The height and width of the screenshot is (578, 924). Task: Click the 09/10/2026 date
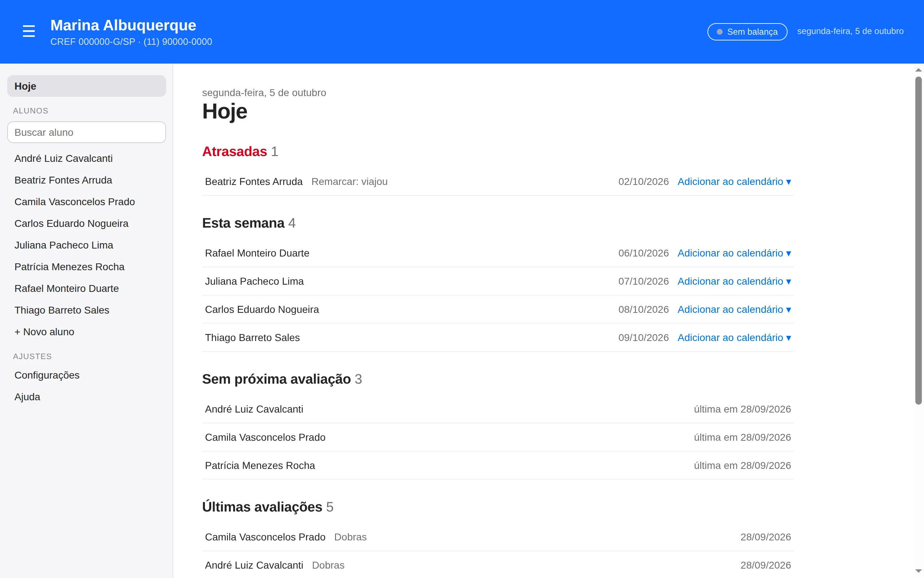pos(643,337)
